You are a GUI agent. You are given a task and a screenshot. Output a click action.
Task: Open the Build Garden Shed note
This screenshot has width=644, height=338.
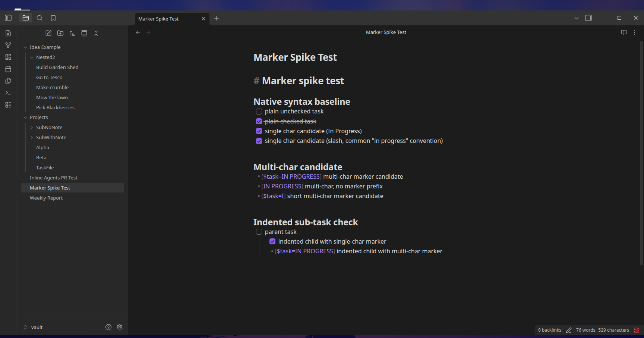pyautogui.click(x=57, y=67)
